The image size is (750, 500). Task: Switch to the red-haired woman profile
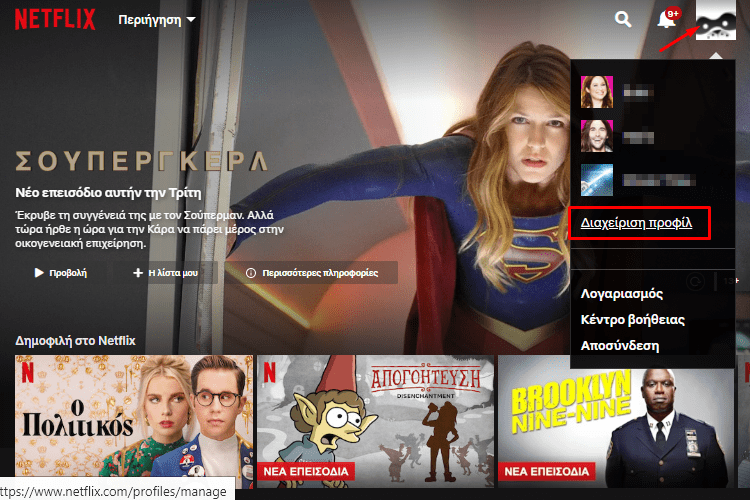point(596,92)
